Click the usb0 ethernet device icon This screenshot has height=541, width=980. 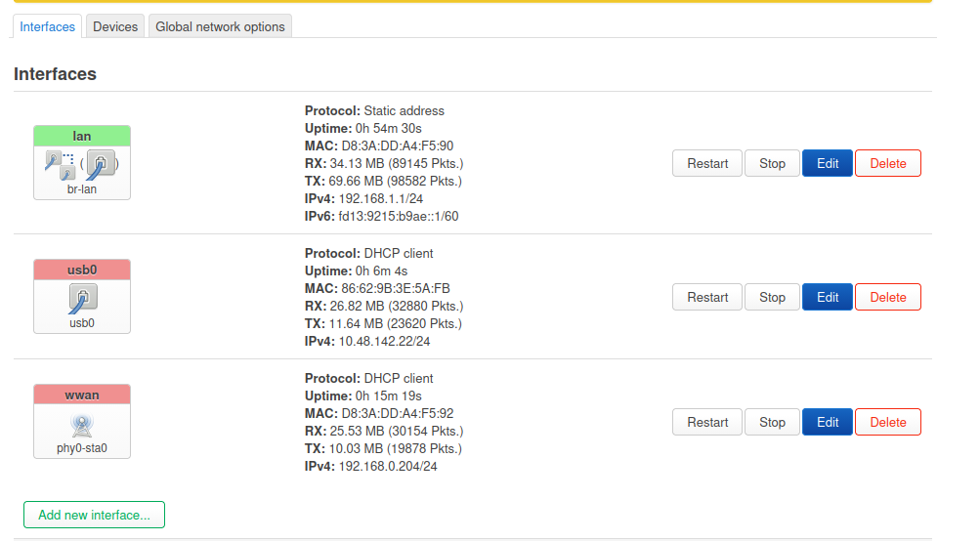point(82,298)
